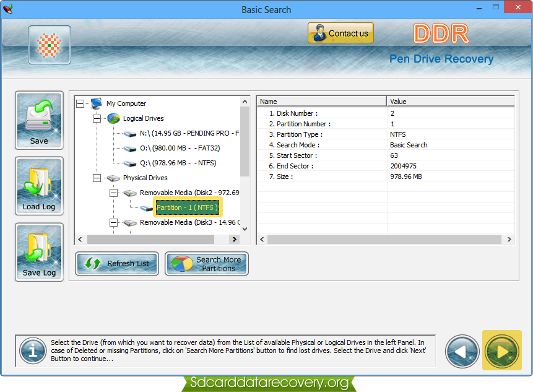This screenshot has height=392, width=533.
Task: Click the tree panel vertical scrollbar thumb
Action: point(245,141)
